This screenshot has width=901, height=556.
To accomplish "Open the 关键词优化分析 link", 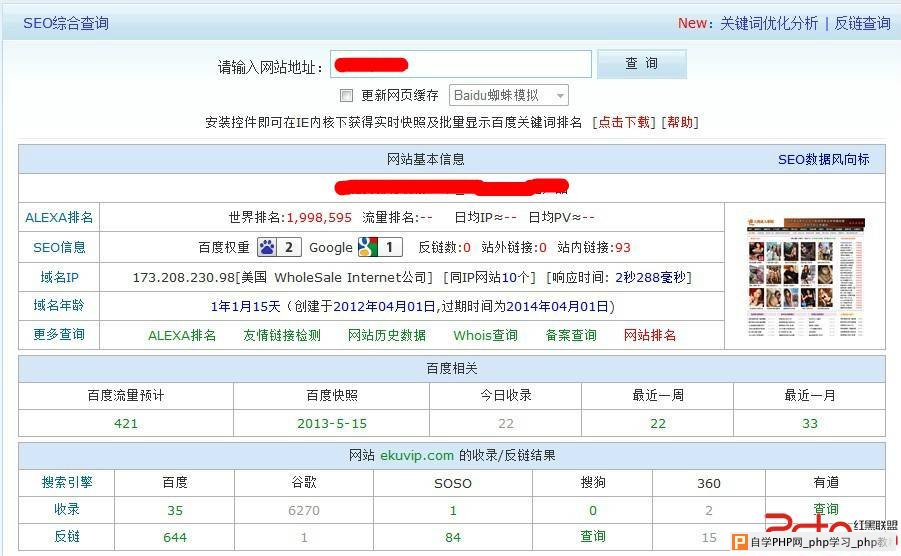I will tap(769, 23).
